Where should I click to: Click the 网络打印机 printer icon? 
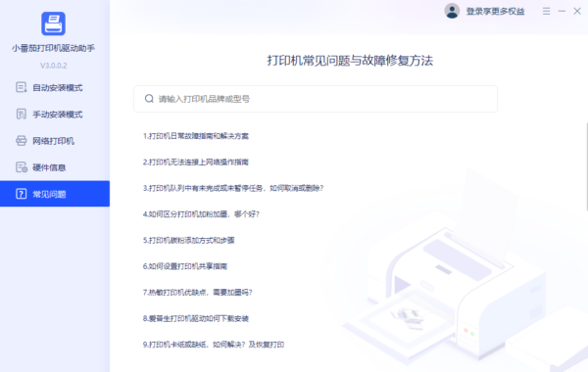[x=22, y=141]
